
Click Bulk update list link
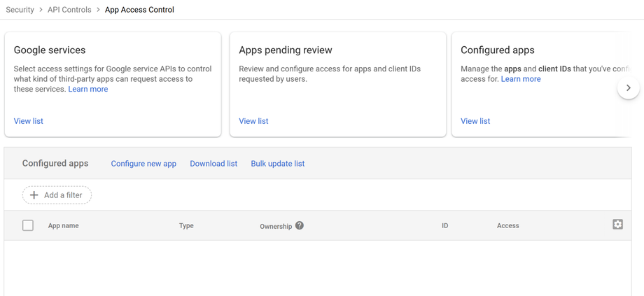click(x=278, y=164)
